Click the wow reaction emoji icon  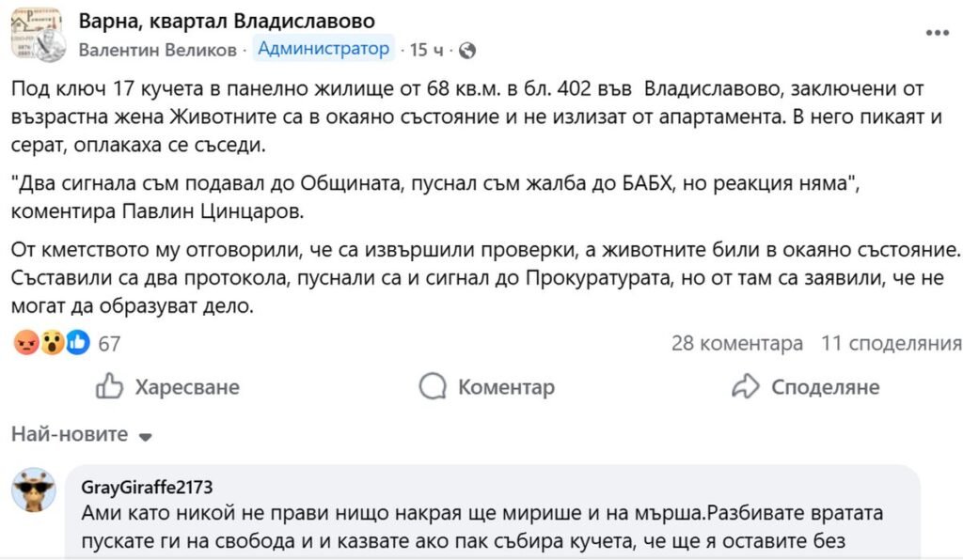point(52,343)
